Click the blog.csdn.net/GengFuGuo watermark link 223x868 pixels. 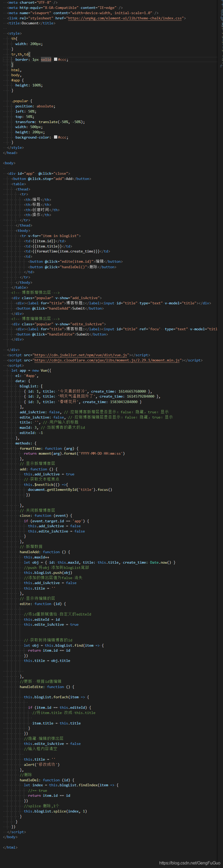click(x=190, y=862)
